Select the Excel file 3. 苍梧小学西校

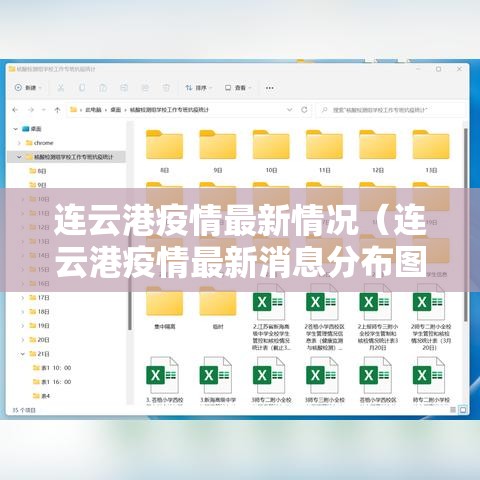point(164,380)
